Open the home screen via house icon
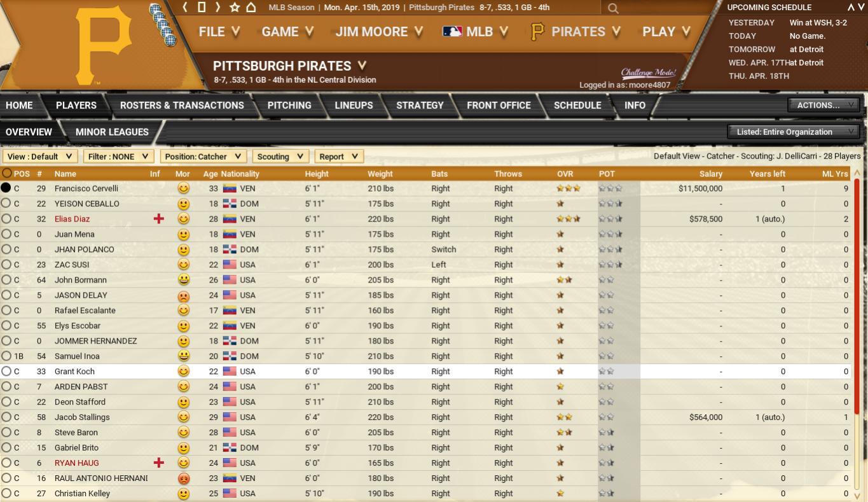Viewport: 868px width, 502px height. (251, 8)
